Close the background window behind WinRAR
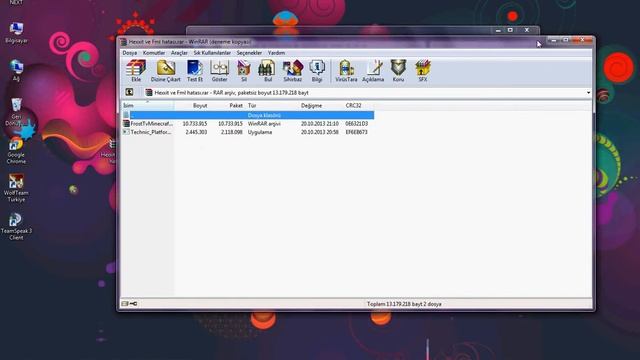640x360 pixels. pos(527,30)
